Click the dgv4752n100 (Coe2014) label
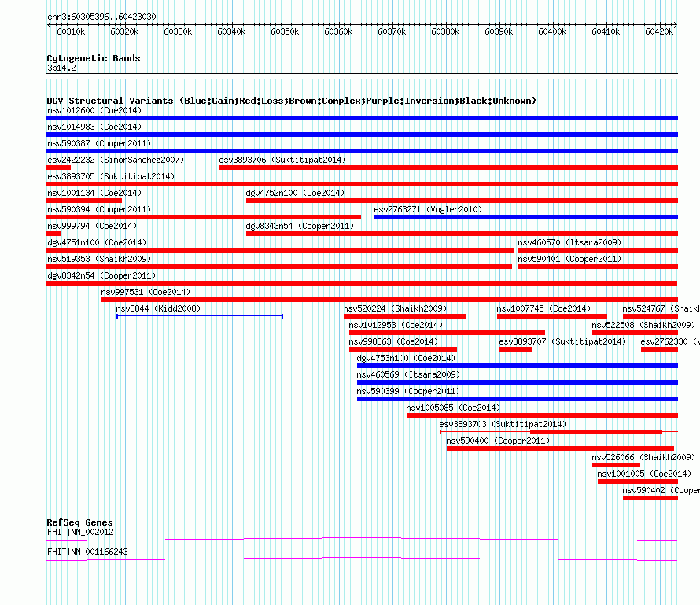The width and height of the screenshot is (700, 605). (295, 193)
